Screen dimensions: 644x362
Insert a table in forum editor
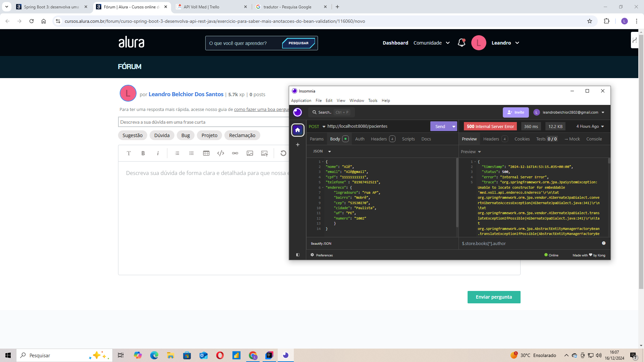pyautogui.click(x=206, y=153)
